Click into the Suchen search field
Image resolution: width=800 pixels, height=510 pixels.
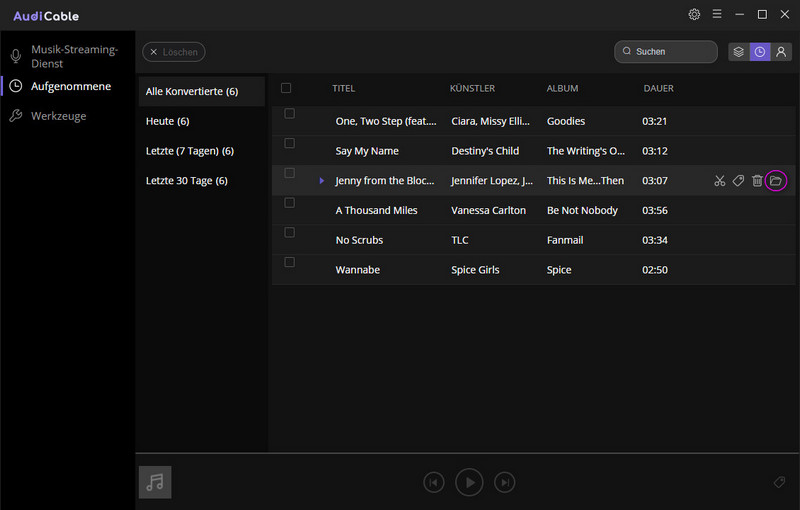tap(670, 52)
